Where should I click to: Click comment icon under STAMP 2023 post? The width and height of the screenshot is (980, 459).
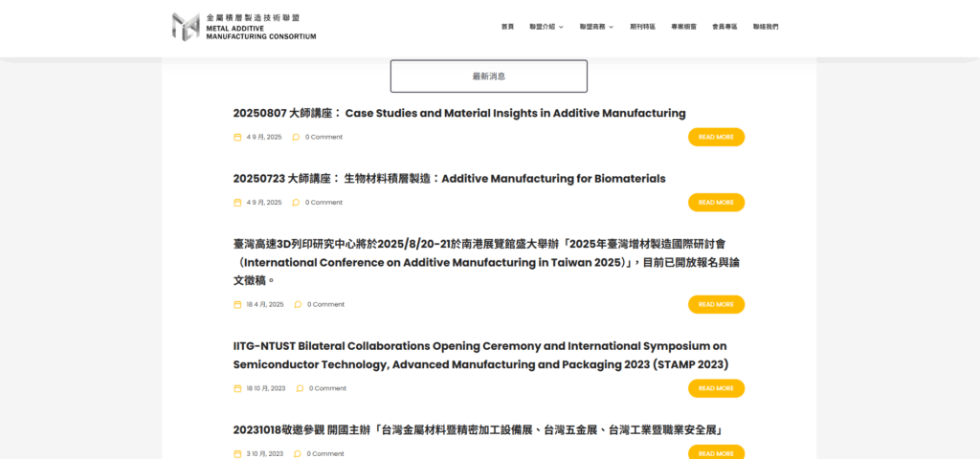click(x=300, y=388)
